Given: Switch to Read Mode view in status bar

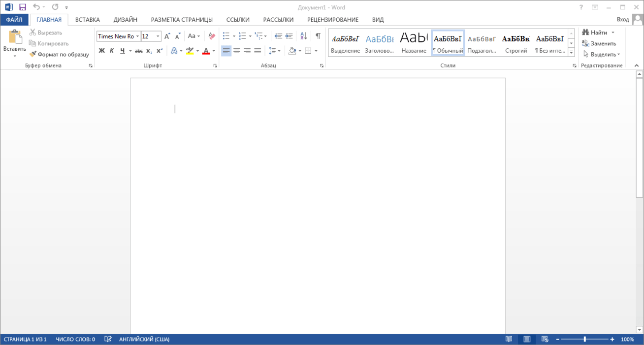Looking at the screenshot, I should [509, 339].
